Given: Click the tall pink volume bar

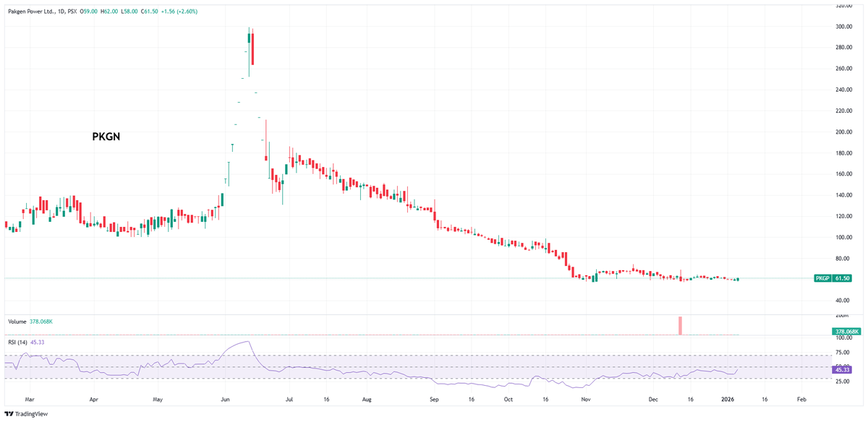Looking at the screenshot, I should coord(680,326).
